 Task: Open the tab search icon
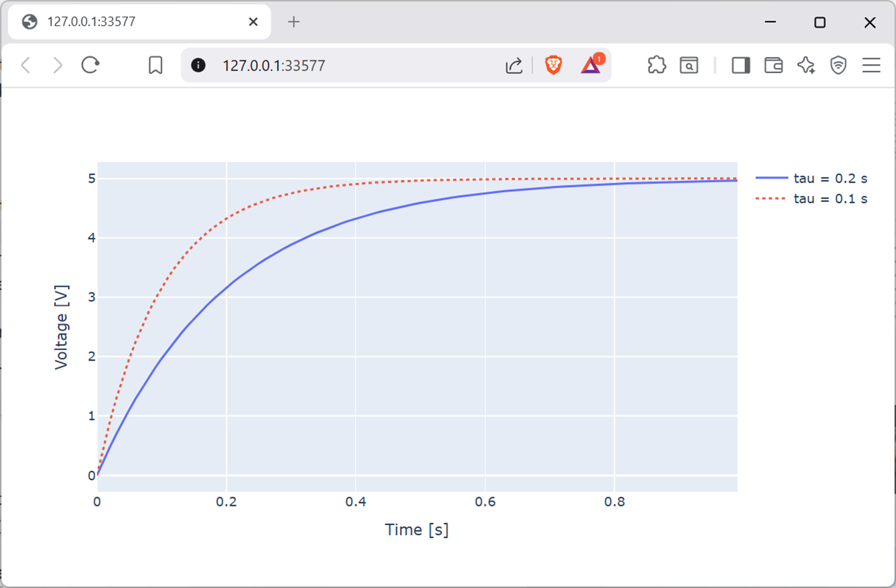(688, 65)
